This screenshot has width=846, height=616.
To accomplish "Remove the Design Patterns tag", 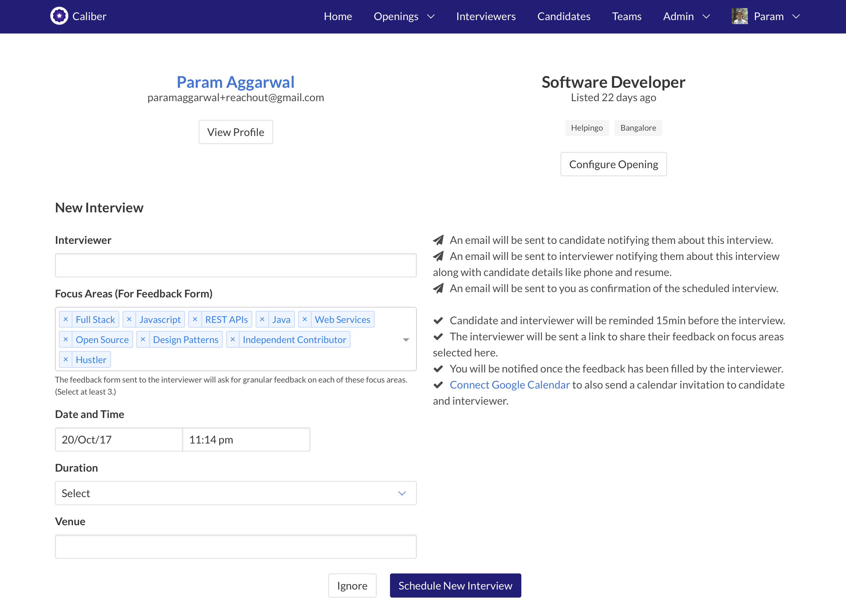I will [143, 340].
